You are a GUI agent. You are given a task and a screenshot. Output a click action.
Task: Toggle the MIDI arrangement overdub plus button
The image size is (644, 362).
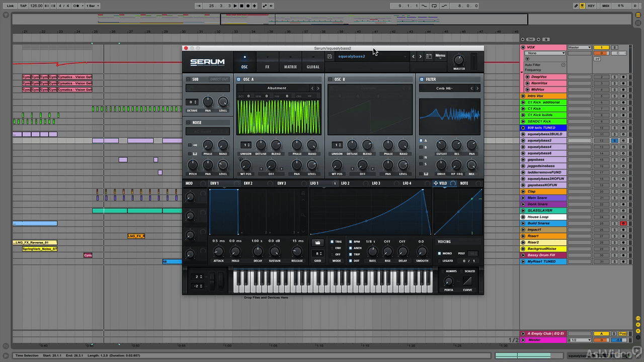click(255, 6)
